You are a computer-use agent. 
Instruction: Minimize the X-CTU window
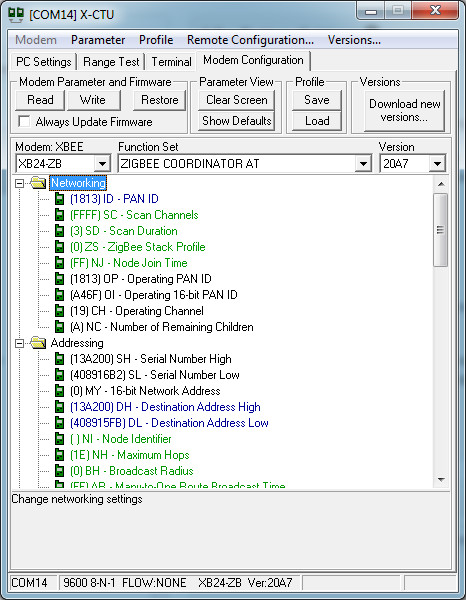370,11
